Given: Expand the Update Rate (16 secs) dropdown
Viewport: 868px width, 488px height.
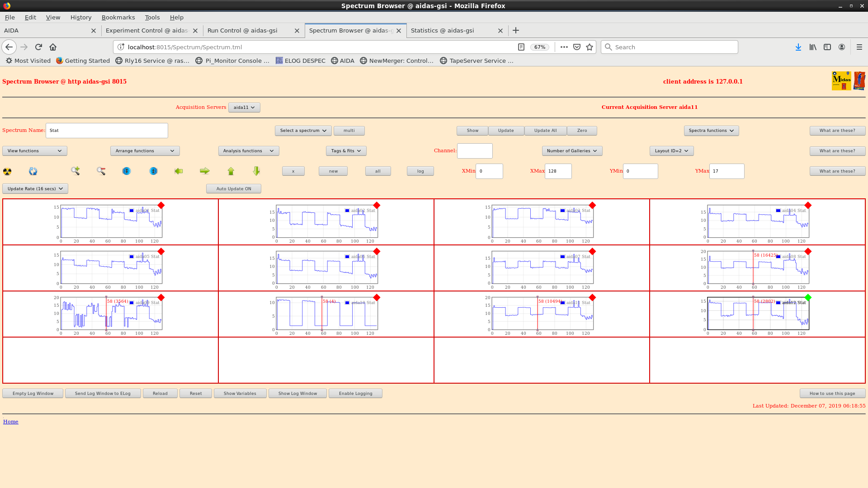Looking at the screenshot, I should [35, 189].
